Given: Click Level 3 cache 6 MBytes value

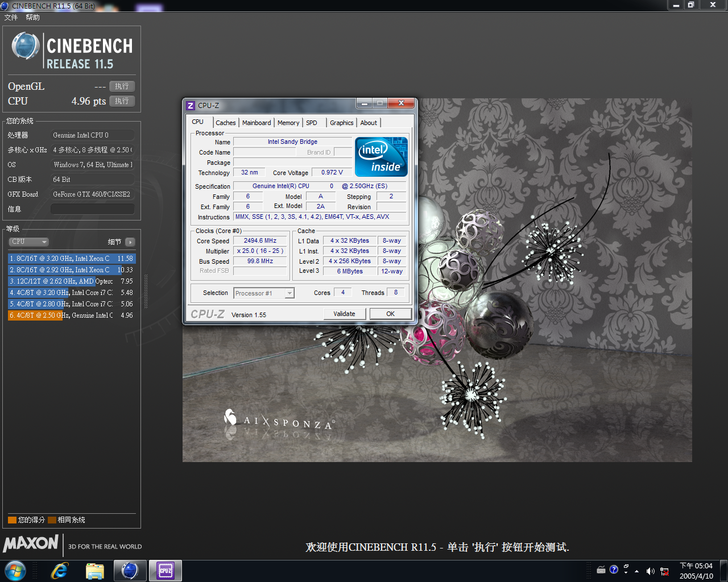Looking at the screenshot, I should (x=350, y=272).
